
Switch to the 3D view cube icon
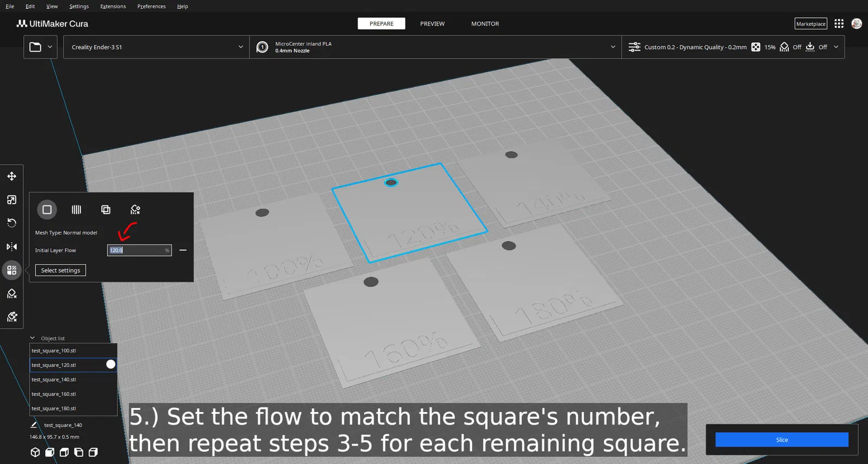tap(35, 452)
